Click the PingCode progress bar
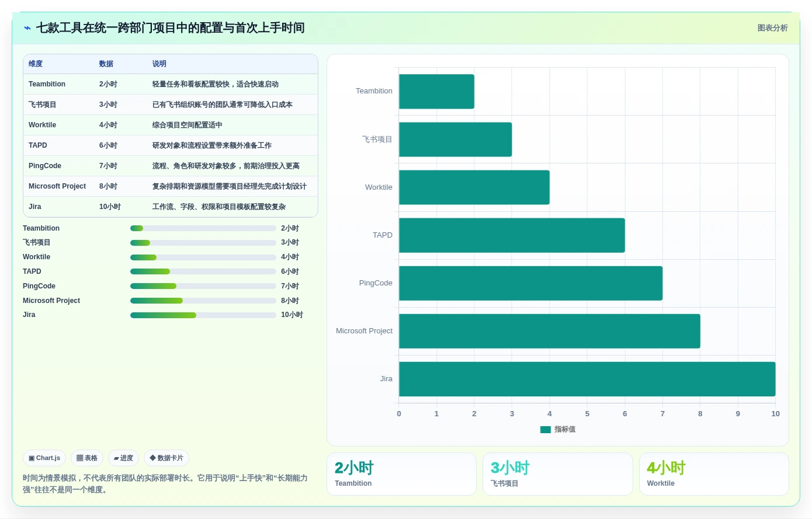 pos(203,286)
